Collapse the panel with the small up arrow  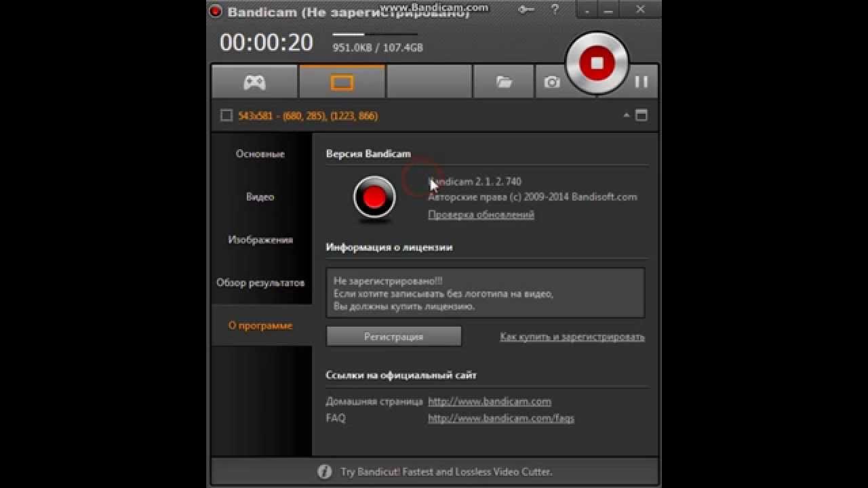[x=626, y=115]
